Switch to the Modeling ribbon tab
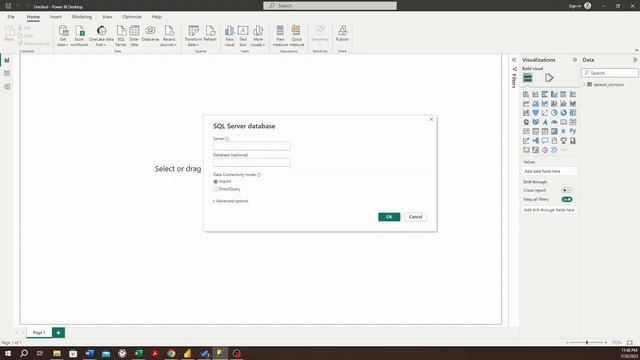Screen dimensions: 640x360 tap(82, 17)
